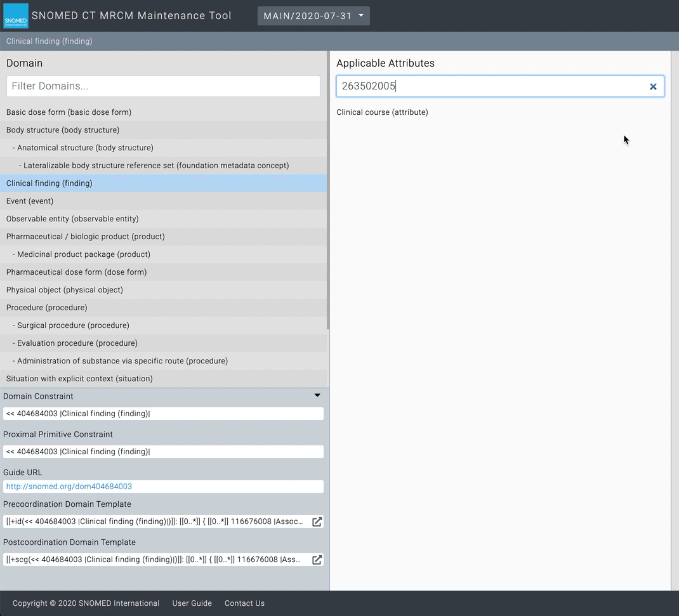Select Body structure (body structure) domain
The image size is (679, 616).
coord(163,130)
